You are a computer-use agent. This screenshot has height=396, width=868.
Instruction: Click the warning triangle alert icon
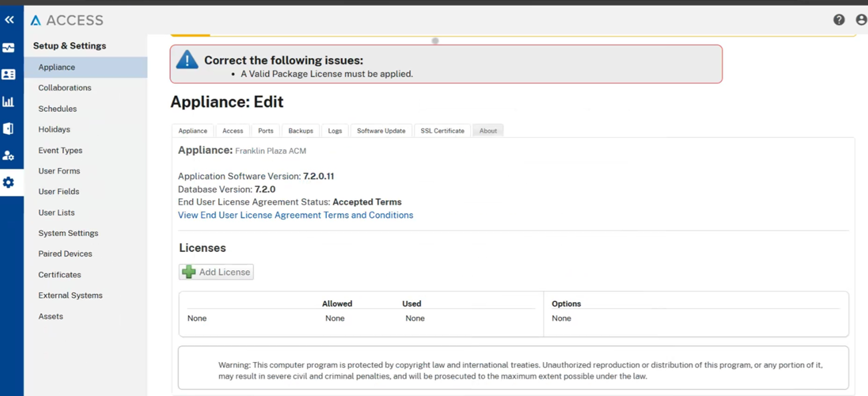click(x=187, y=59)
